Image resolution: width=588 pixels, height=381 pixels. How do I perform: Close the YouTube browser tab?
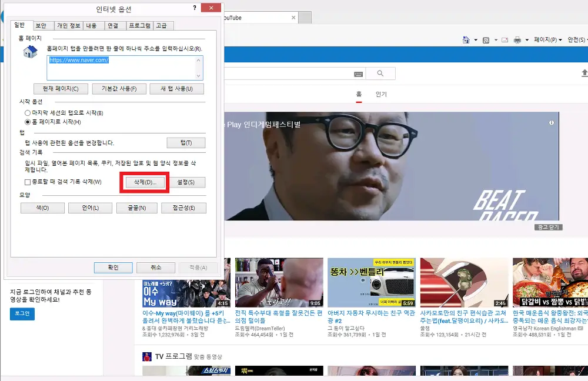click(x=293, y=18)
